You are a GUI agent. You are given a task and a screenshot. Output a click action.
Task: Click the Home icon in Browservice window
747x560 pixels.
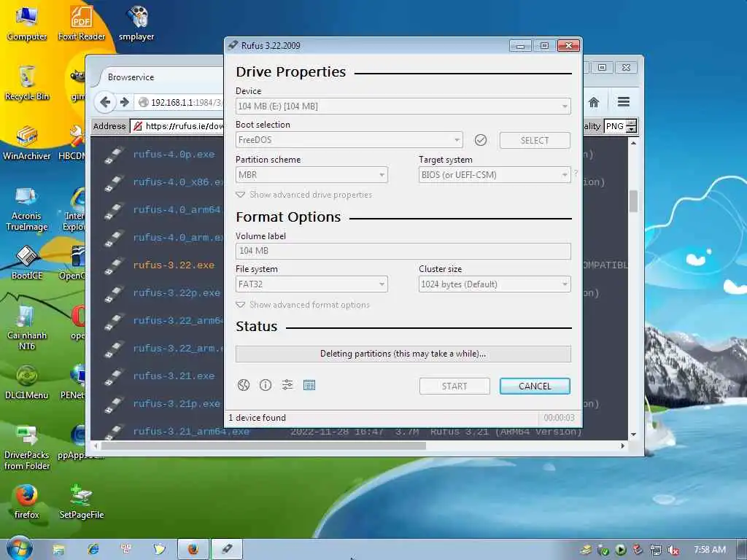point(594,102)
